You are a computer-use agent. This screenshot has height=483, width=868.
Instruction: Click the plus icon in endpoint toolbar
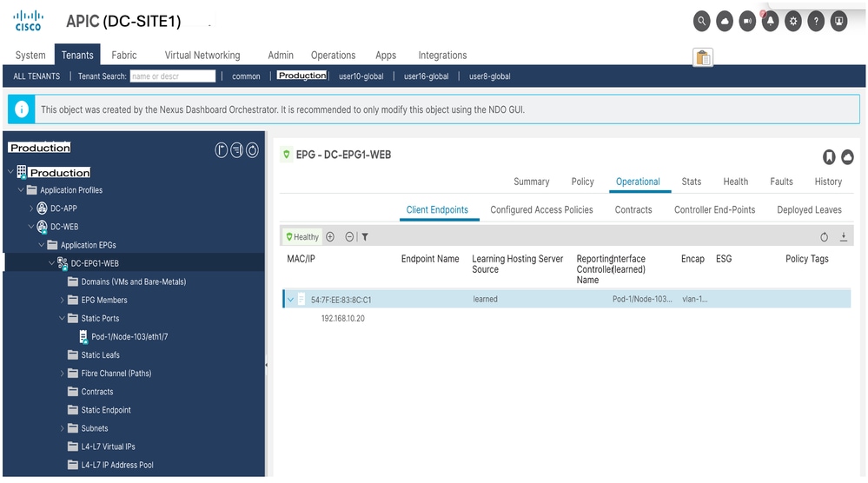330,237
